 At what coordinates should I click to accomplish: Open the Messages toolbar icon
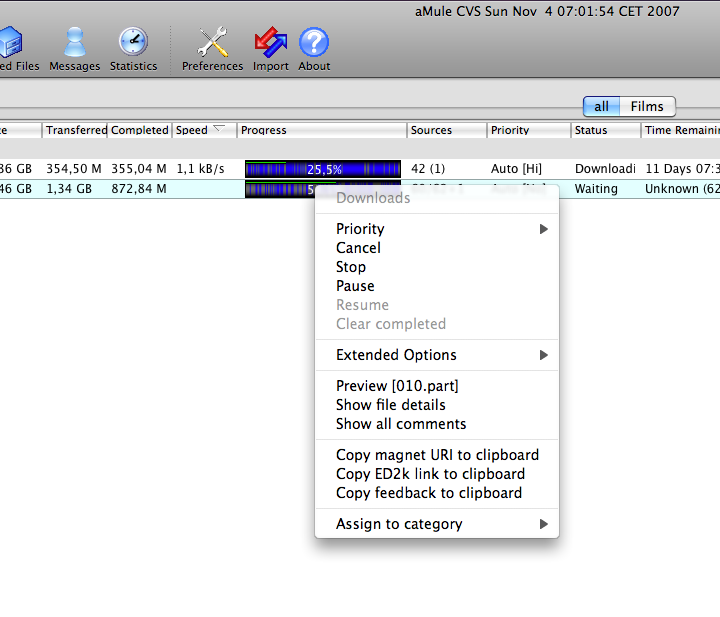[x=75, y=48]
